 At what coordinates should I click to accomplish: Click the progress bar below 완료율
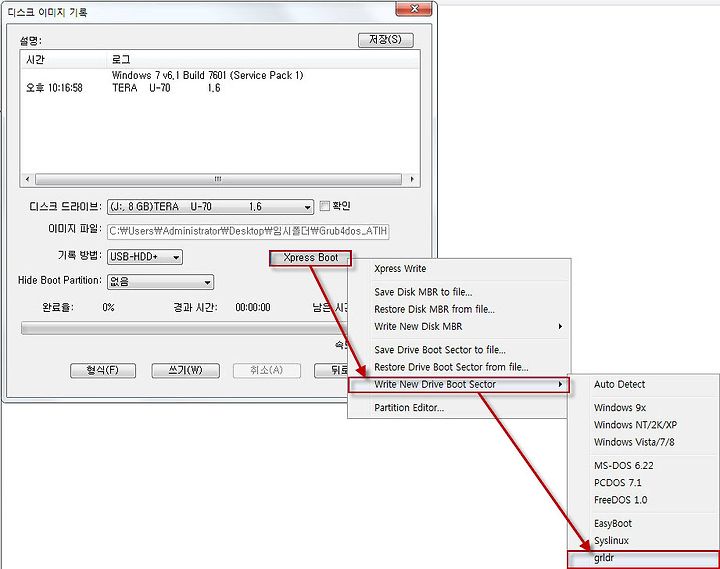tap(184, 328)
